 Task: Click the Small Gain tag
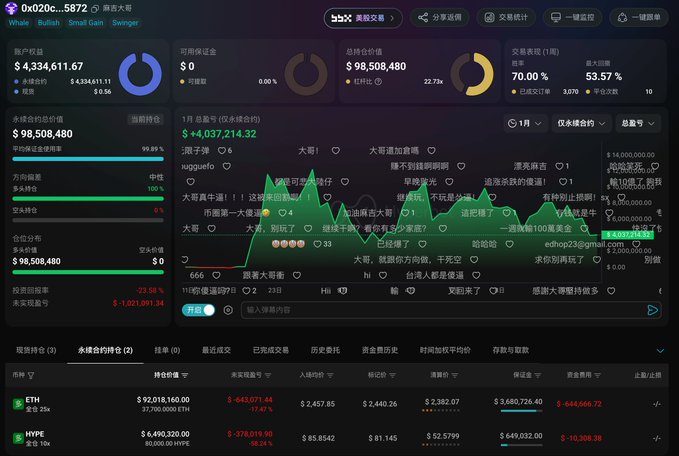point(86,23)
